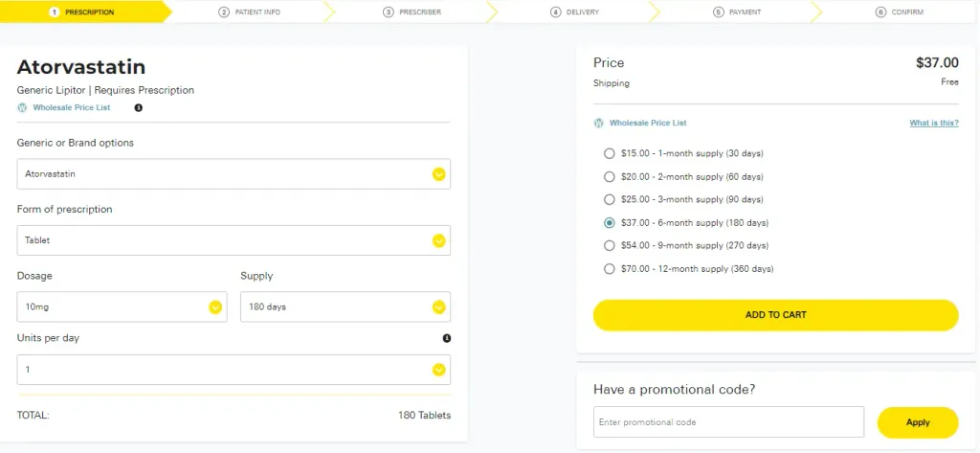Viewport: 980px width, 453px height.
Task: Select the $70.00 12-month supply option
Action: click(610, 269)
